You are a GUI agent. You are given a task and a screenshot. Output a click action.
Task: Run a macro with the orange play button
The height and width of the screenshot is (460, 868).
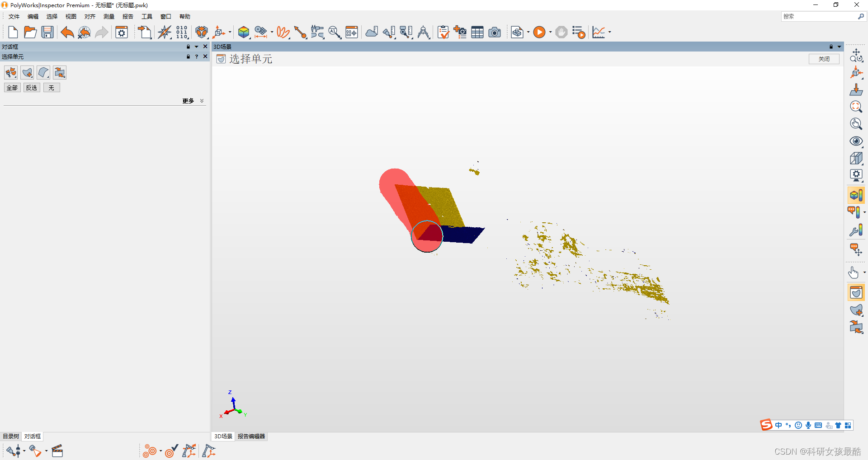(x=539, y=32)
